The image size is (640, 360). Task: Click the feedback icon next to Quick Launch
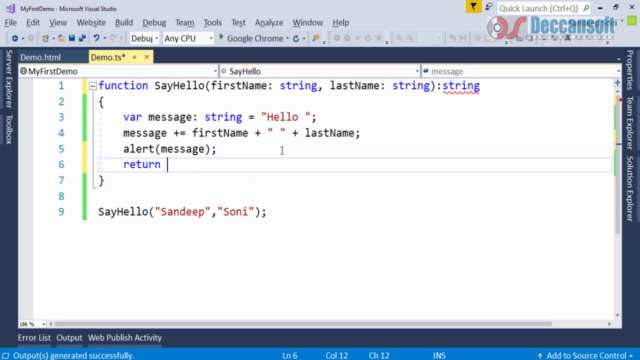click(489, 7)
